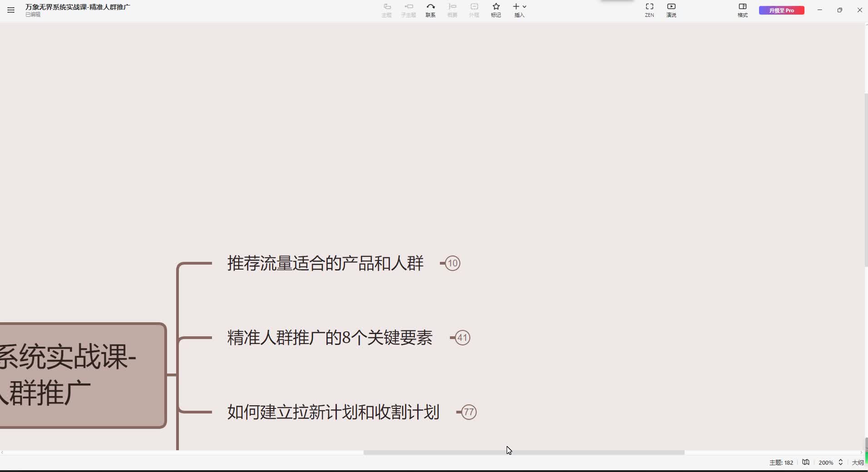Click the vertical scrollbar thumb
868x472 pixels.
point(866,180)
